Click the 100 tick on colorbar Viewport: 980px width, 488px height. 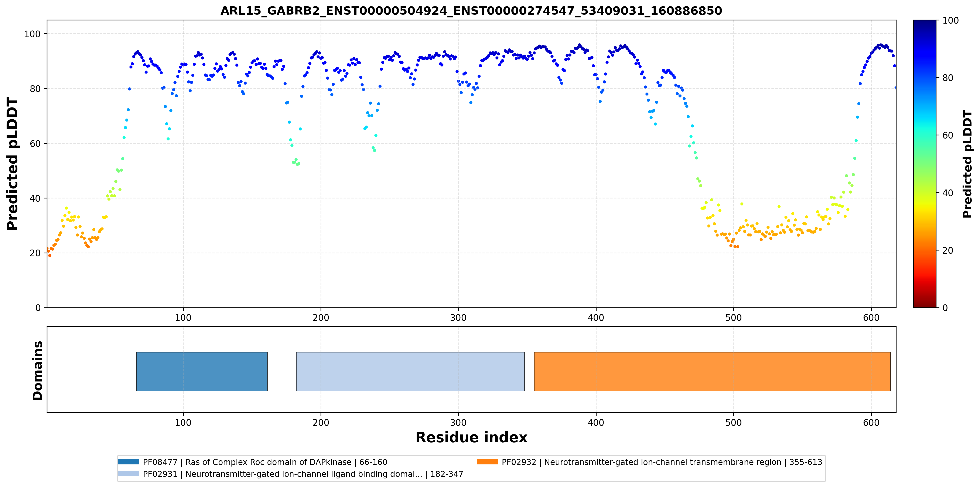950,21
